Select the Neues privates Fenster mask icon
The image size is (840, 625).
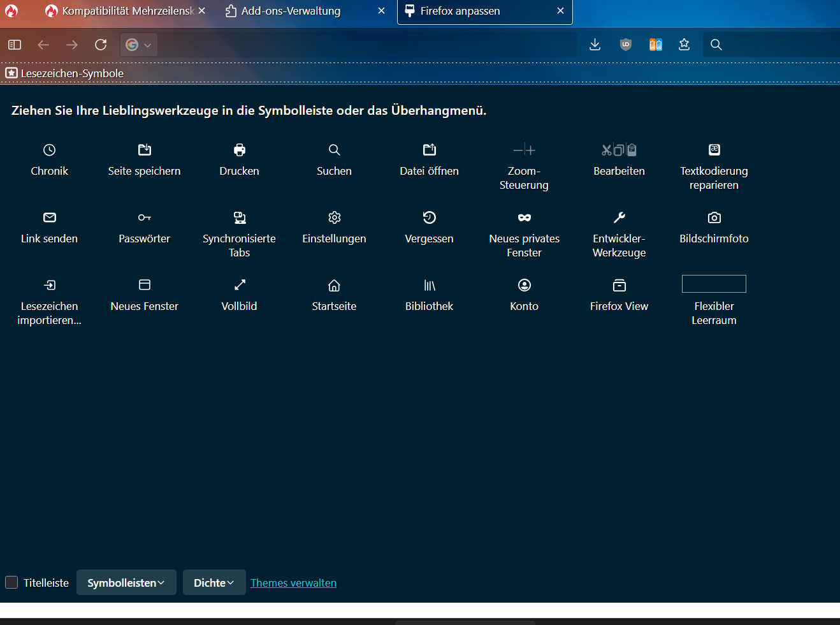pos(524,217)
